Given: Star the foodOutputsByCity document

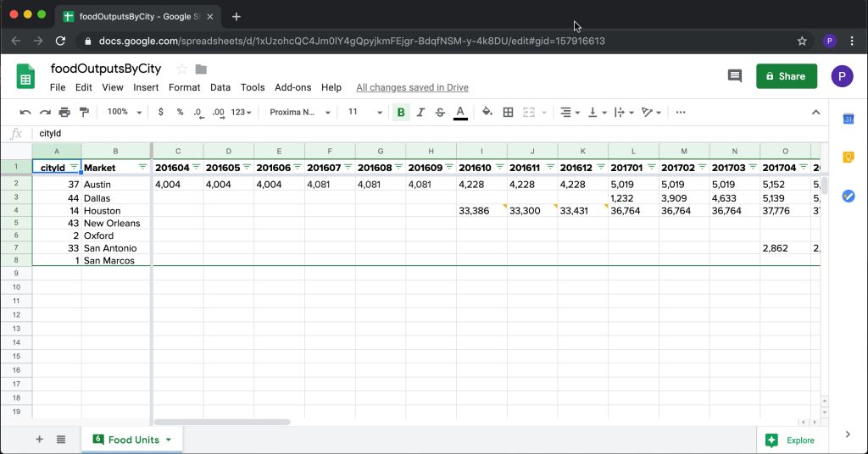Looking at the screenshot, I should [x=181, y=69].
